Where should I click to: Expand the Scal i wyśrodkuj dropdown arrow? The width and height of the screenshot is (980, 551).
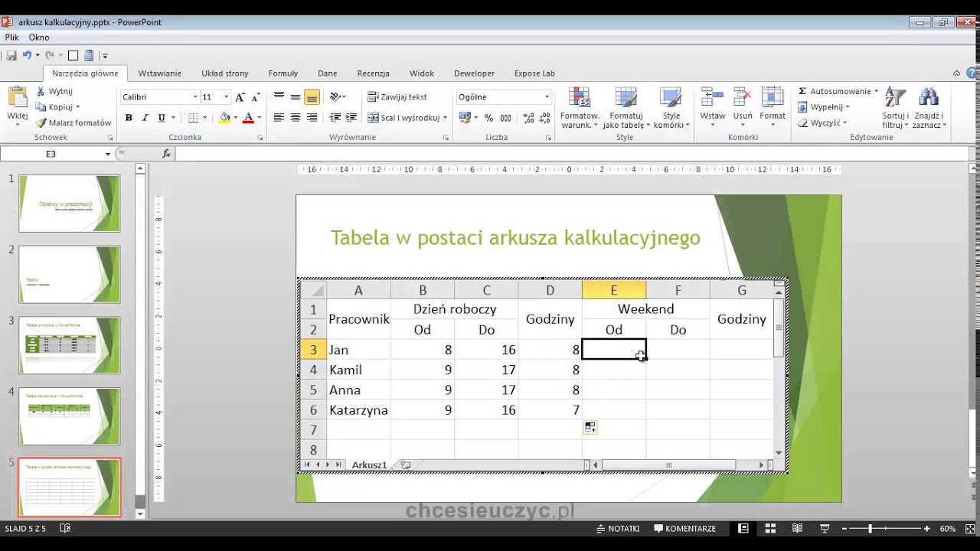[x=445, y=118]
